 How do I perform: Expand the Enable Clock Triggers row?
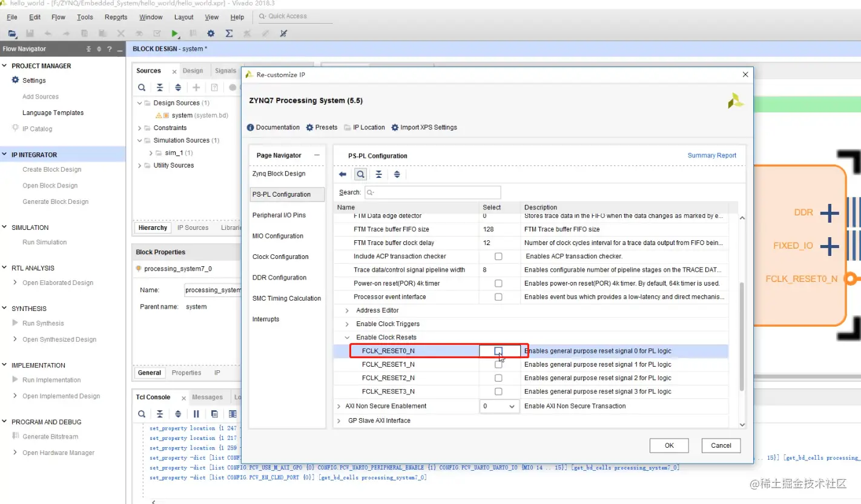(347, 324)
